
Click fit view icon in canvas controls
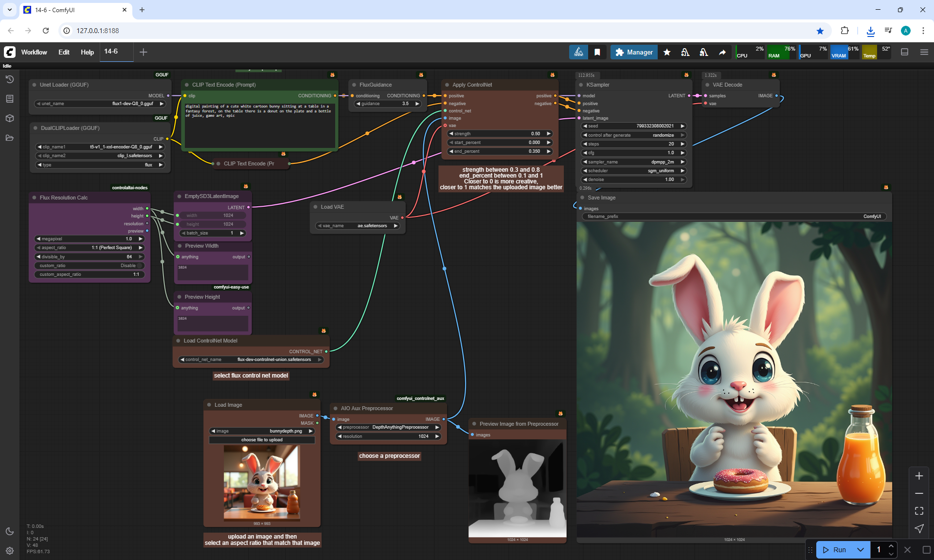pos(919,511)
